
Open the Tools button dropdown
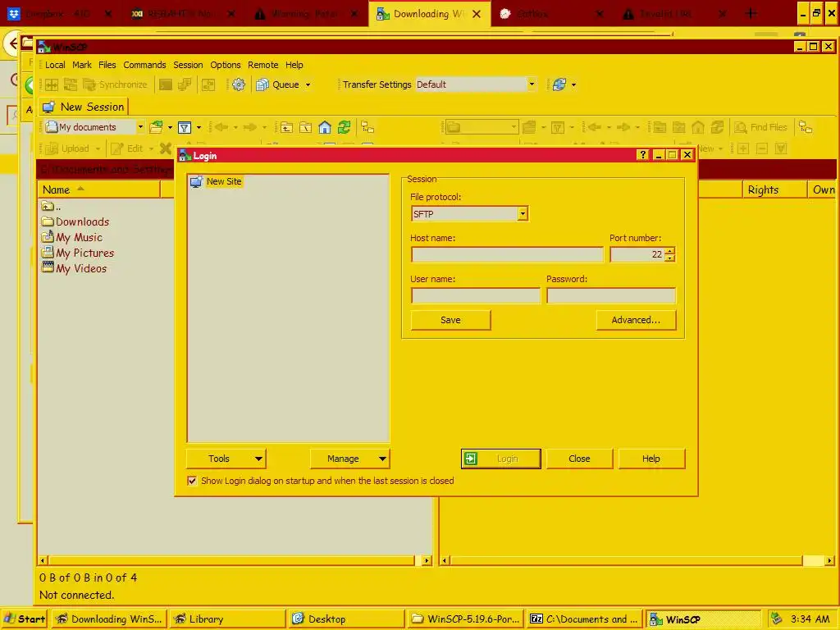pyautogui.click(x=258, y=459)
